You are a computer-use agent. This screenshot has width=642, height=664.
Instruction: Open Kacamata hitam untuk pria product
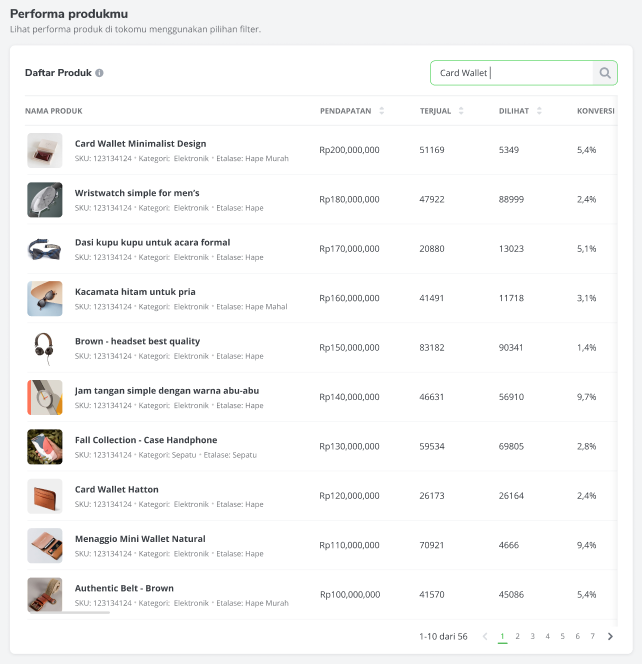click(135, 291)
